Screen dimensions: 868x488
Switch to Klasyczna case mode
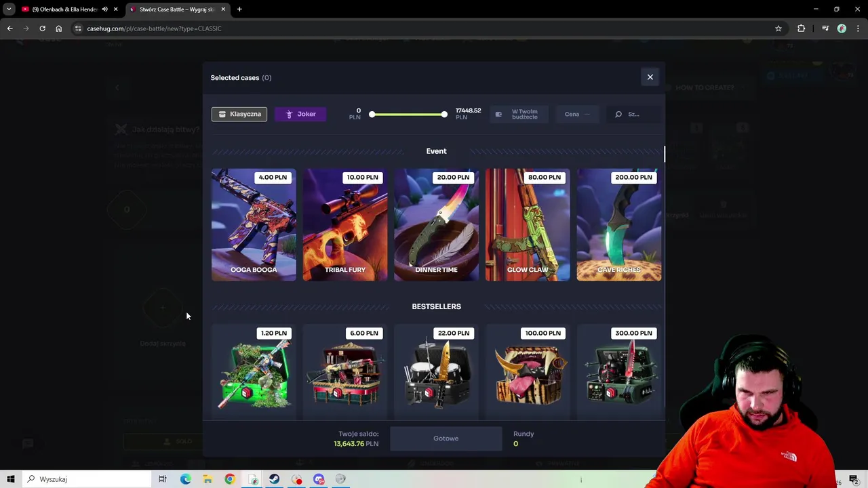[239, 114]
